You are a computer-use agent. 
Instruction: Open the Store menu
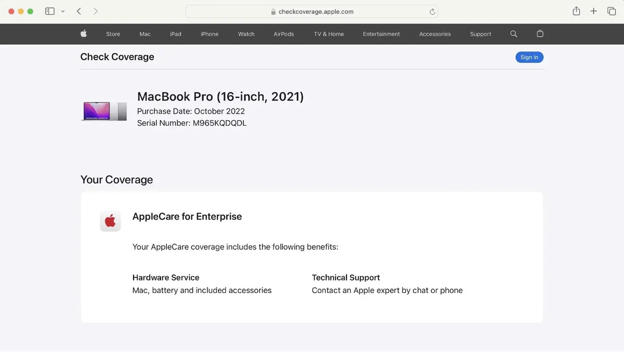(x=113, y=34)
